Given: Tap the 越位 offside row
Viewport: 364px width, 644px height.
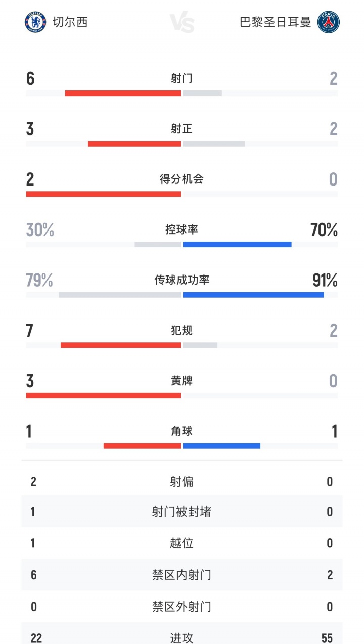Looking at the screenshot, I should [x=181, y=543].
